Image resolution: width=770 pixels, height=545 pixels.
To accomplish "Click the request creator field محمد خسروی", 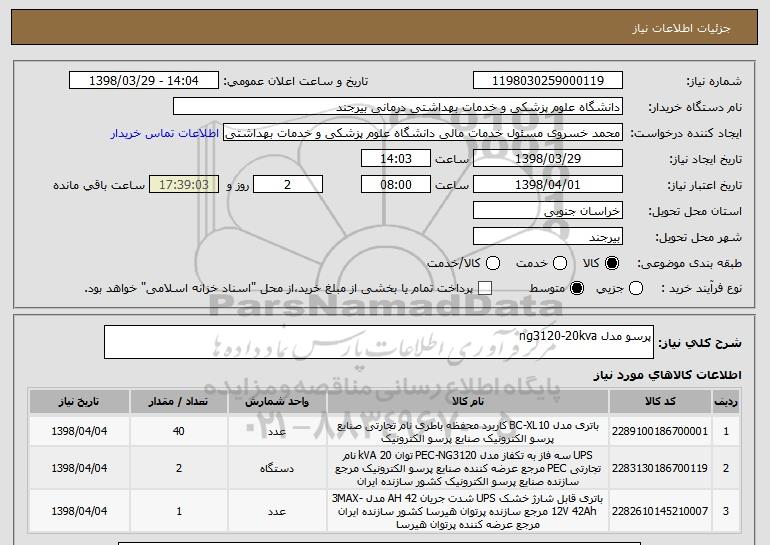I will 423,133.
